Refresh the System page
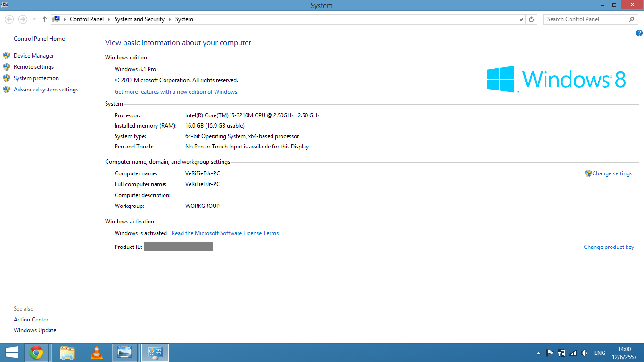This screenshot has width=644, height=362. pyautogui.click(x=531, y=19)
